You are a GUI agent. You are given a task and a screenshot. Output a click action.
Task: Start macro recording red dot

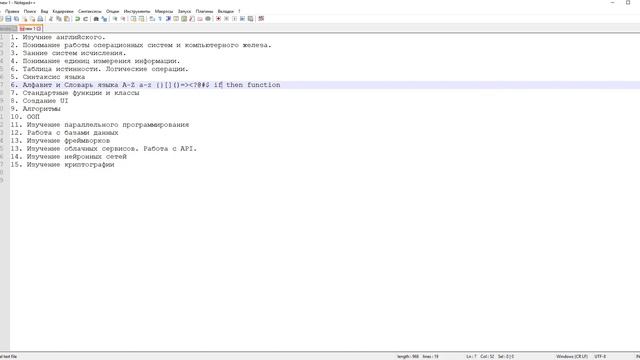click(218, 19)
